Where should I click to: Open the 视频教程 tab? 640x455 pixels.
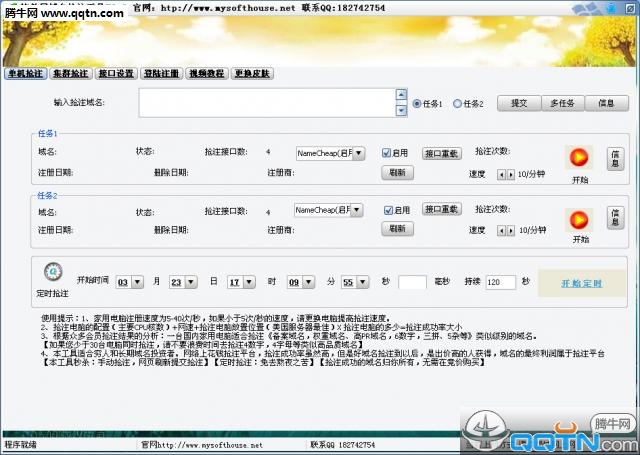[207, 73]
